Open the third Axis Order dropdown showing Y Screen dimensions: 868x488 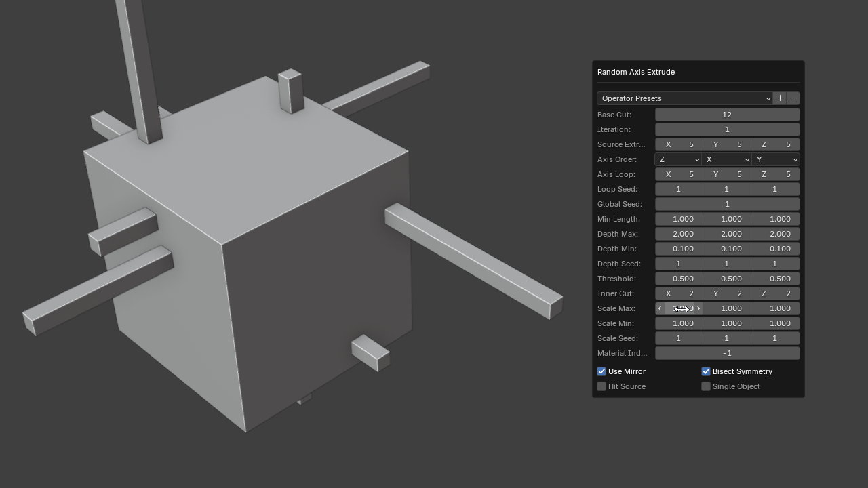click(x=776, y=159)
